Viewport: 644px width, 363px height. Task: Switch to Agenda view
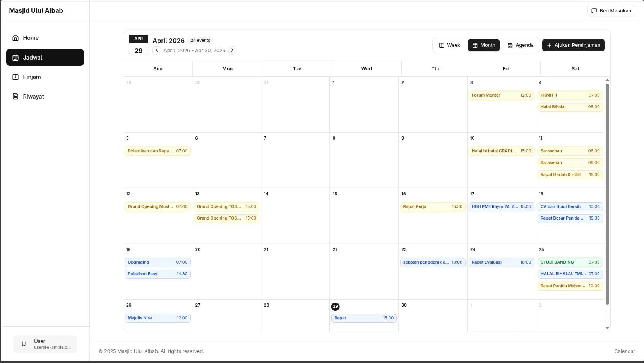coord(521,45)
